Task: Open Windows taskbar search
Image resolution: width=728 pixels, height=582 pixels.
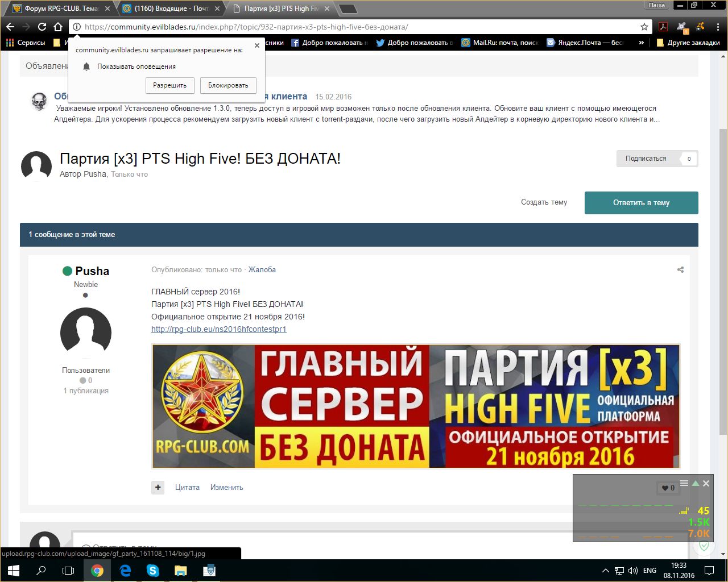Action: [41, 571]
